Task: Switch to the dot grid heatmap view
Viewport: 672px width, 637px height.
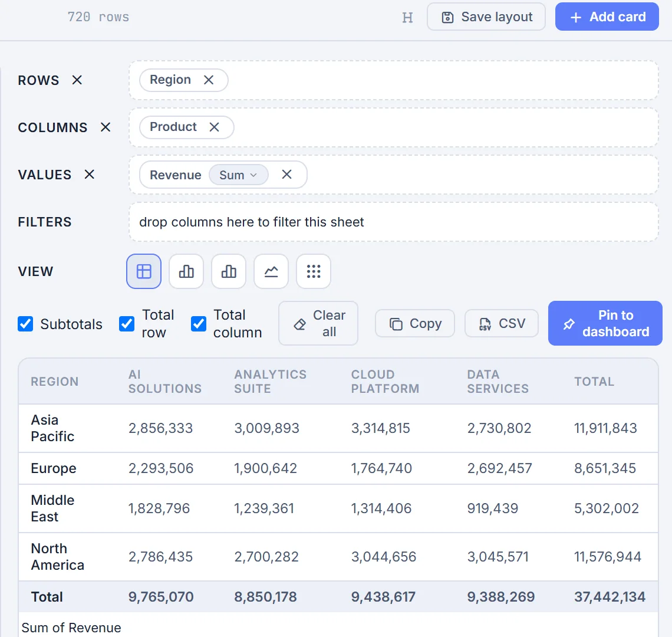Action: click(314, 271)
